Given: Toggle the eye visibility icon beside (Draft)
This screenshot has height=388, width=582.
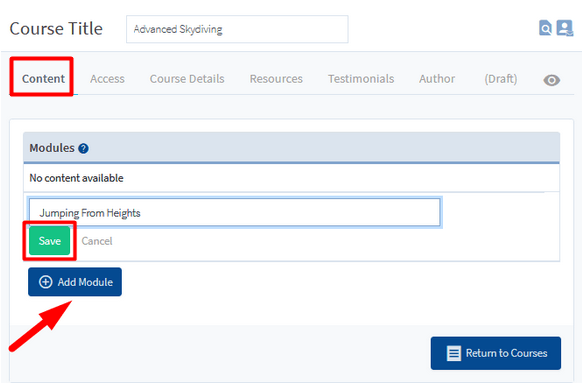Looking at the screenshot, I should click(x=552, y=80).
